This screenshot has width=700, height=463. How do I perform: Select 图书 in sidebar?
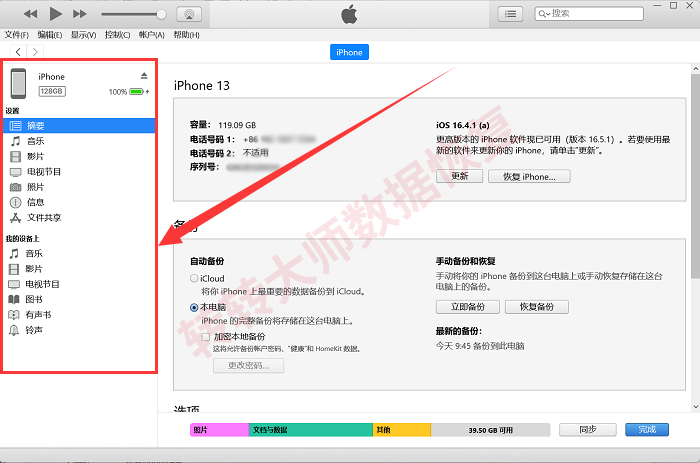coord(79,300)
